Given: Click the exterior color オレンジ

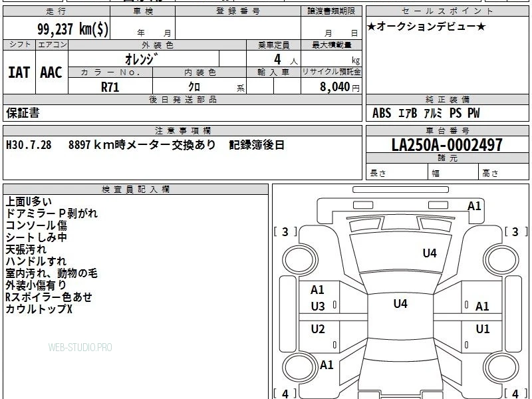Looking at the screenshot, I should click(x=141, y=59).
